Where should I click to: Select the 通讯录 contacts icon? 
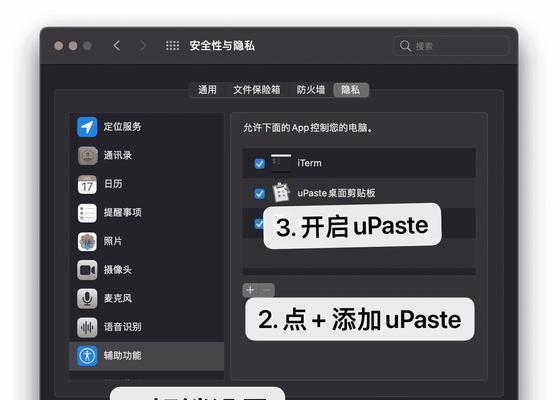click(87, 156)
